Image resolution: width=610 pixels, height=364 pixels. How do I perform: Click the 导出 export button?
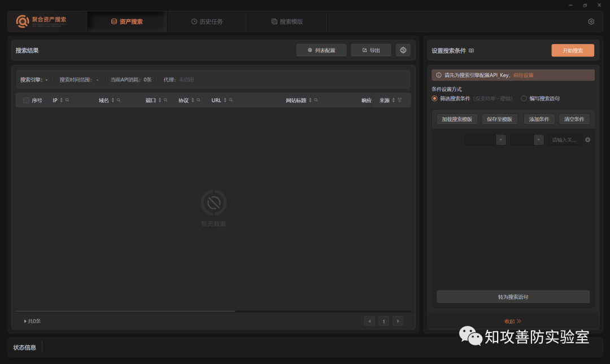[x=371, y=50]
